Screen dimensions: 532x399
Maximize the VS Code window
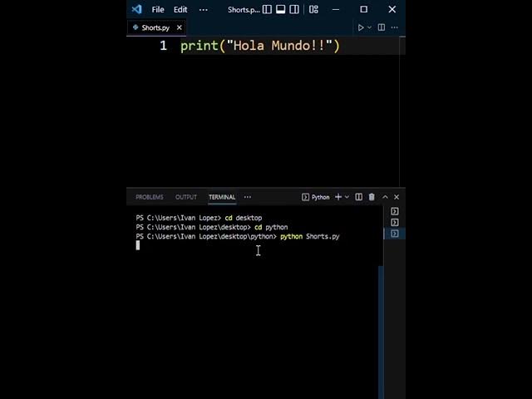click(364, 9)
